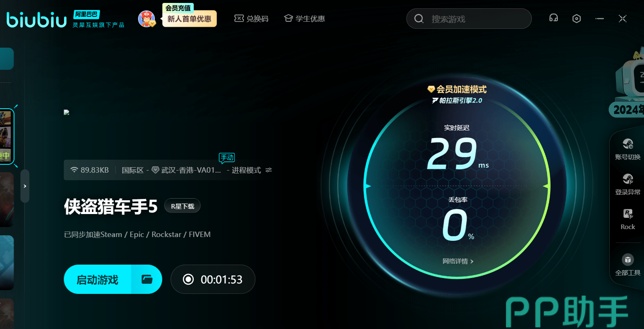Open the Rockstar tool icon
Viewport: 644px width, 329px height.
tap(628, 219)
